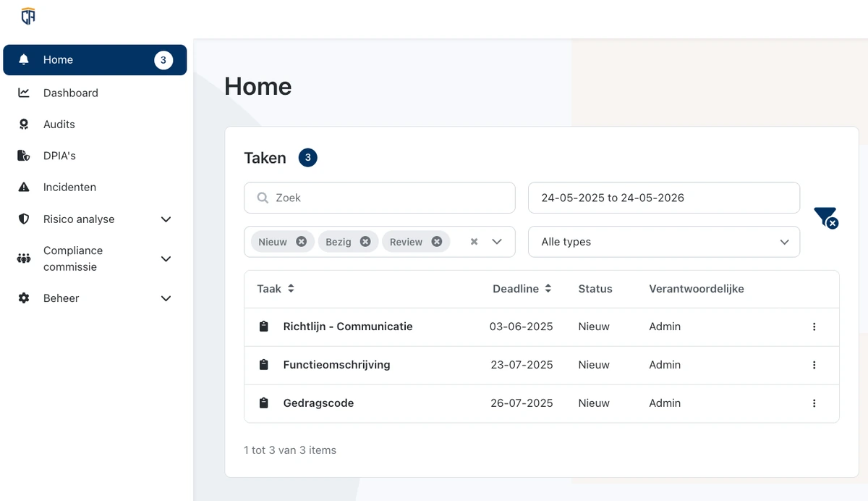Viewport: 868px width, 501px height.
Task: Click the Compliance commissie people icon
Action: point(24,258)
